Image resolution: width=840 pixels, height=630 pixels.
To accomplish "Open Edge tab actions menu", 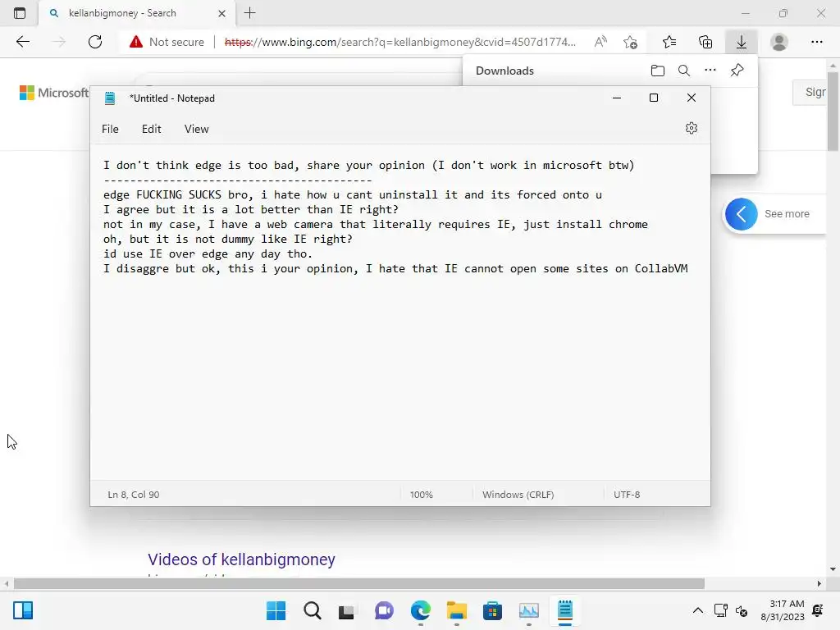I will (x=20, y=13).
